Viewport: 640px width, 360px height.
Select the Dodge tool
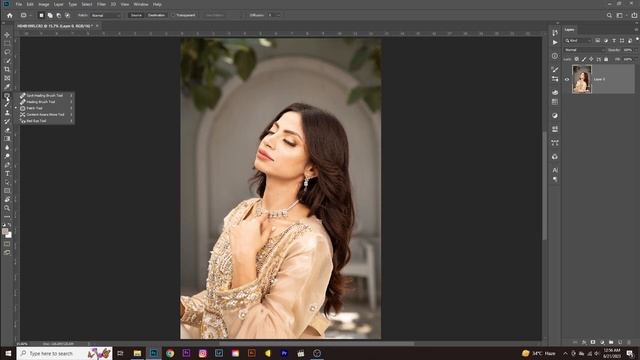pos(7,156)
